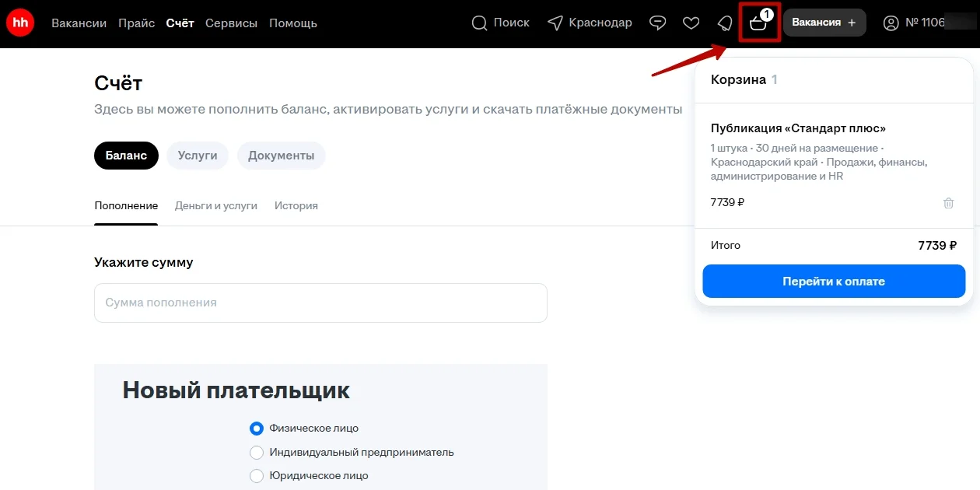Delete cart item with trash icon
Image resolution: width=980 pixels, height=490 pixels.
point(948,203)
